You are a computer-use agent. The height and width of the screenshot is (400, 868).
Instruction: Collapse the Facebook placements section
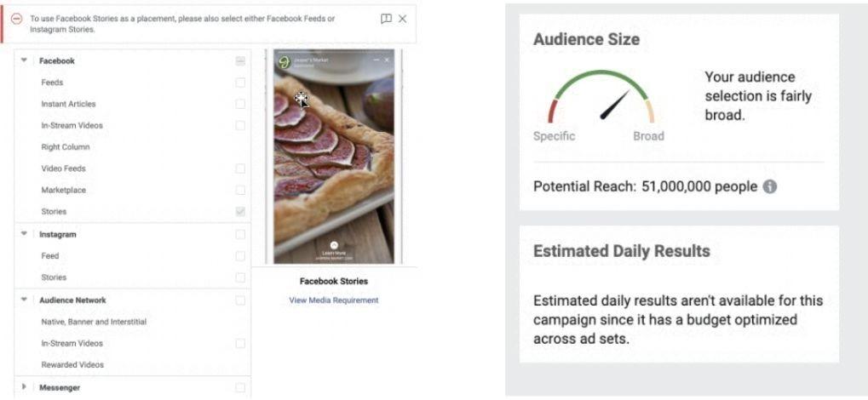24,61
